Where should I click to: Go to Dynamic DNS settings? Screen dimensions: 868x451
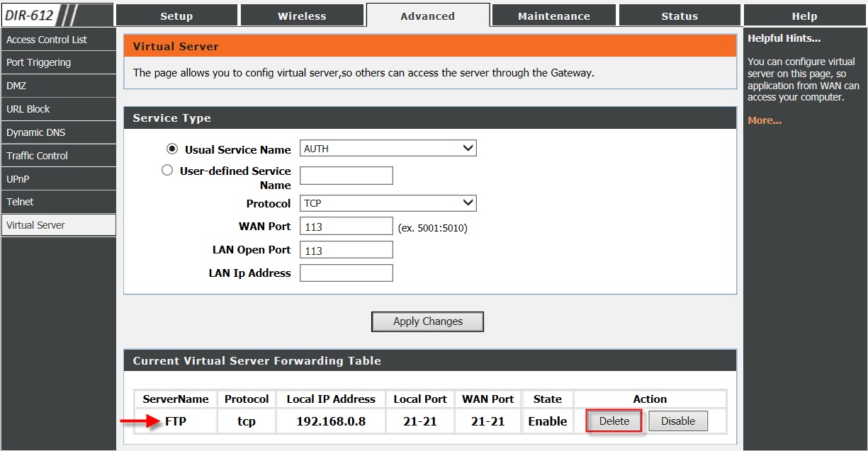click(x=58, y=132)
